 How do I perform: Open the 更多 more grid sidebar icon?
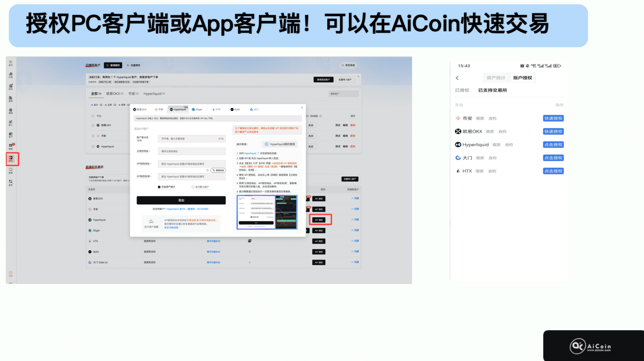click(x=11, y=183)
